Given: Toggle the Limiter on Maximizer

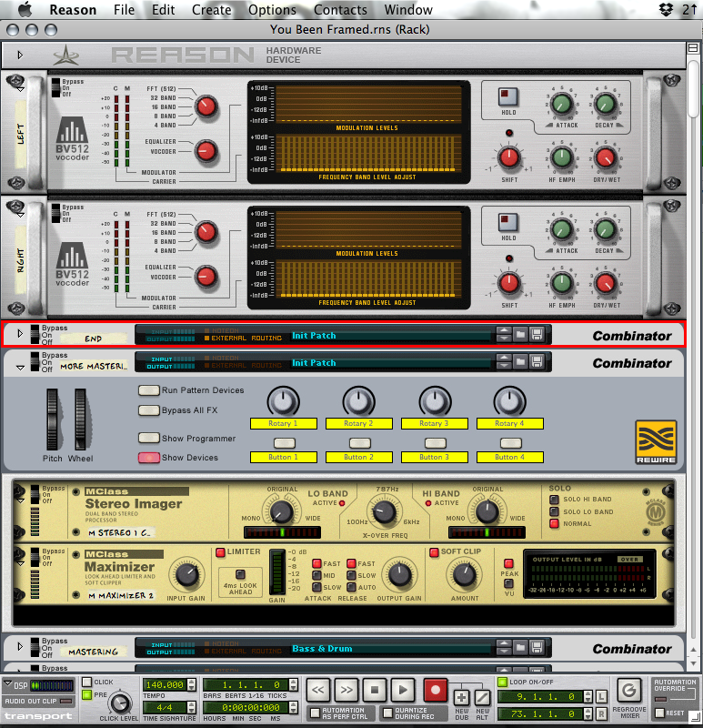Looking at the screenshot, I should (220, 552).
